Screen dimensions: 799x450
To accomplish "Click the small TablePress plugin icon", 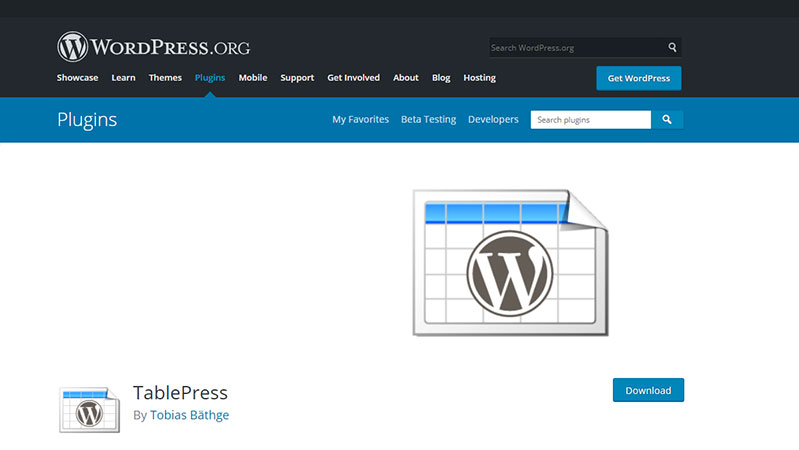I will tap(90, 410).
